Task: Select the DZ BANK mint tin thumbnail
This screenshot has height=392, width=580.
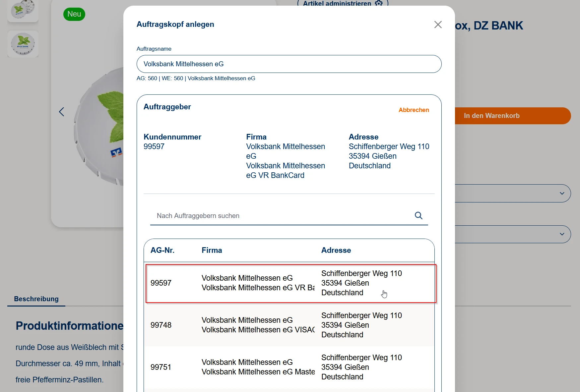Action: (23, 44)
